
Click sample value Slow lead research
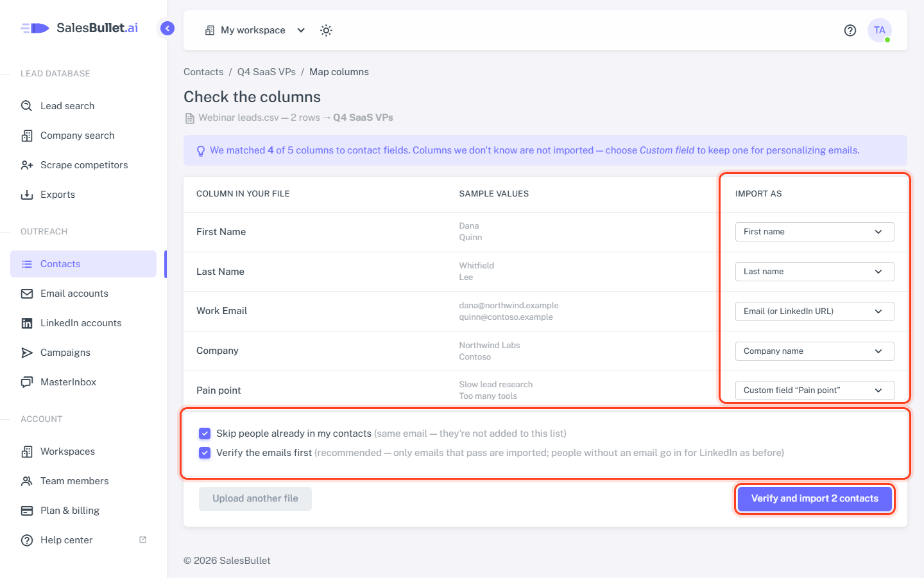[x=496, y=385]
